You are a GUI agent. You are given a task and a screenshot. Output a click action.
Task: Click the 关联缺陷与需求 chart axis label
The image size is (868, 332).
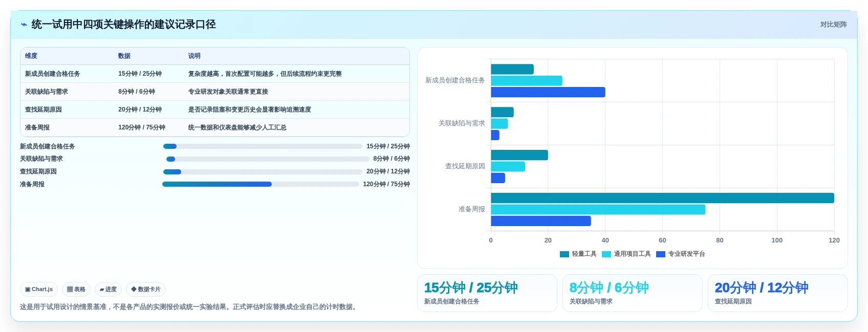pos(462,123)
